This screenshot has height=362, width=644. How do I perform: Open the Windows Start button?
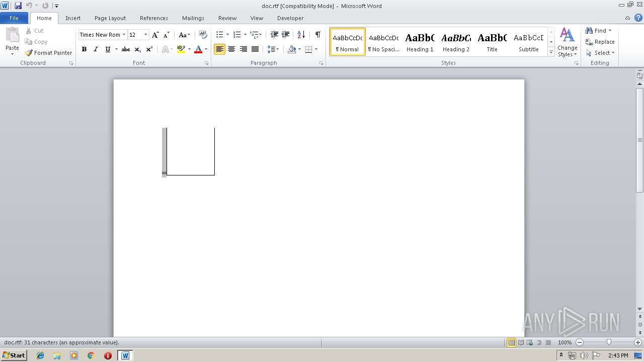(x=14, y=355)
